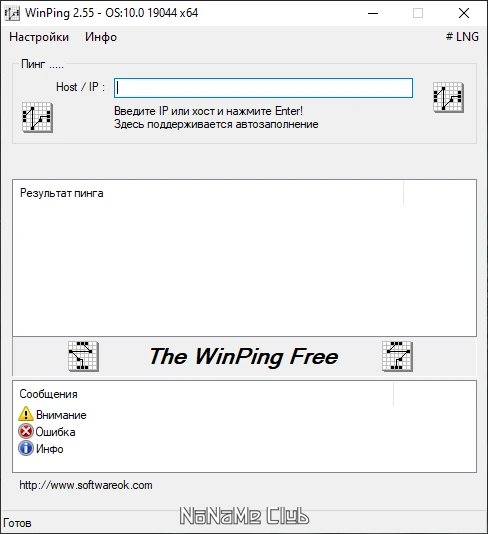Click the left route icon beside WinPing Free banner

coord(83,356)
